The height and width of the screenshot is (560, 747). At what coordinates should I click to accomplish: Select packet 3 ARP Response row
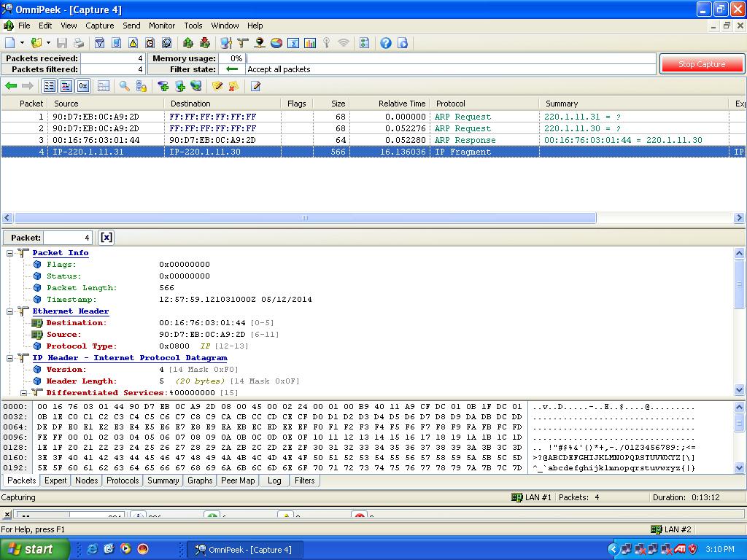[x=373, y=140]
